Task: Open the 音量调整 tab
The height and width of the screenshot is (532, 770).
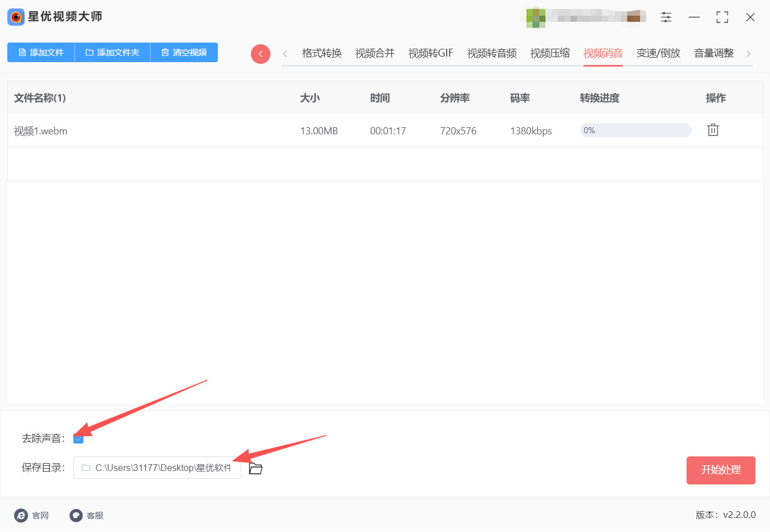Action: click(x=714, y=53)
